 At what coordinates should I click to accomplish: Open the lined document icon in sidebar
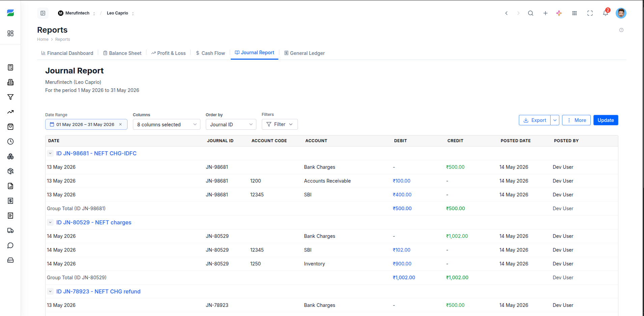[x=10, y=216]
